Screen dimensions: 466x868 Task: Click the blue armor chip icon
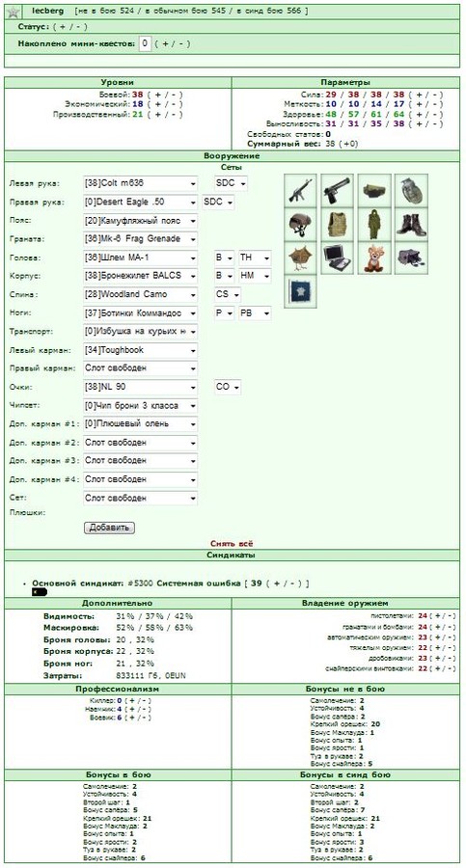pos(300,291)
